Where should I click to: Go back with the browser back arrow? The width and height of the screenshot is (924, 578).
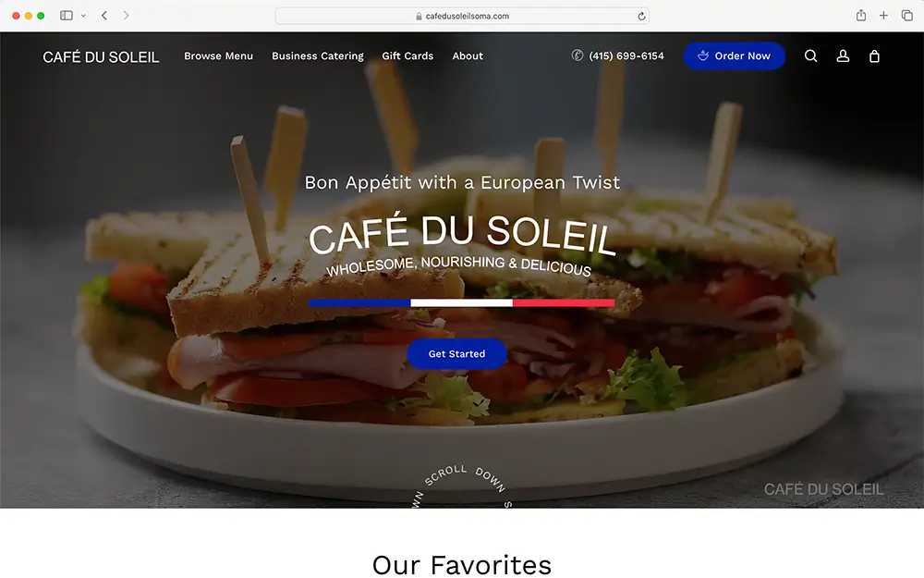pyautogui.click(x=104, y=16)
